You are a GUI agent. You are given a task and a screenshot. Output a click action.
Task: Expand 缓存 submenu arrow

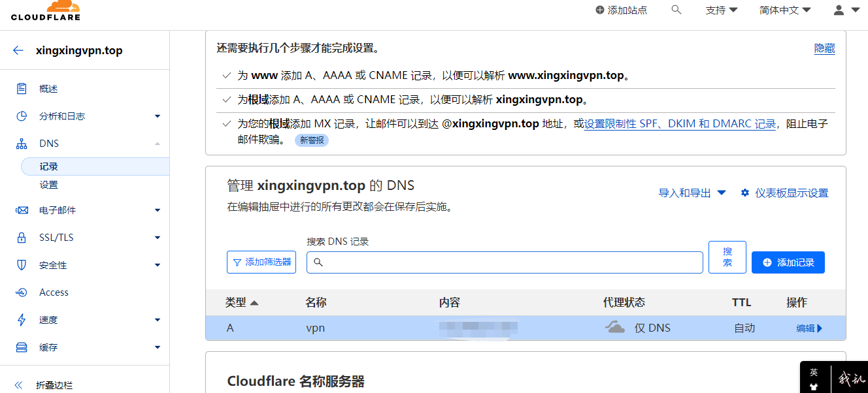coord(158,347)
